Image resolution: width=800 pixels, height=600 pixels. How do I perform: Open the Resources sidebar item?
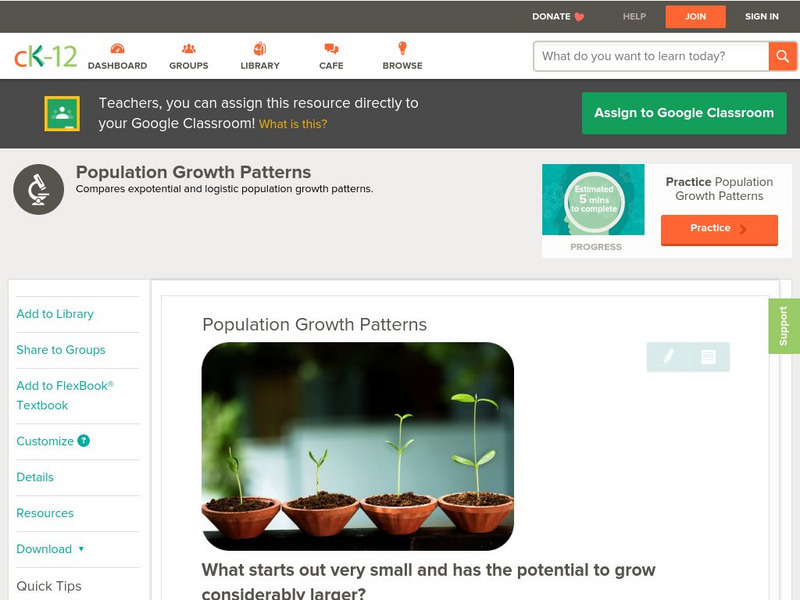[45, 513]
